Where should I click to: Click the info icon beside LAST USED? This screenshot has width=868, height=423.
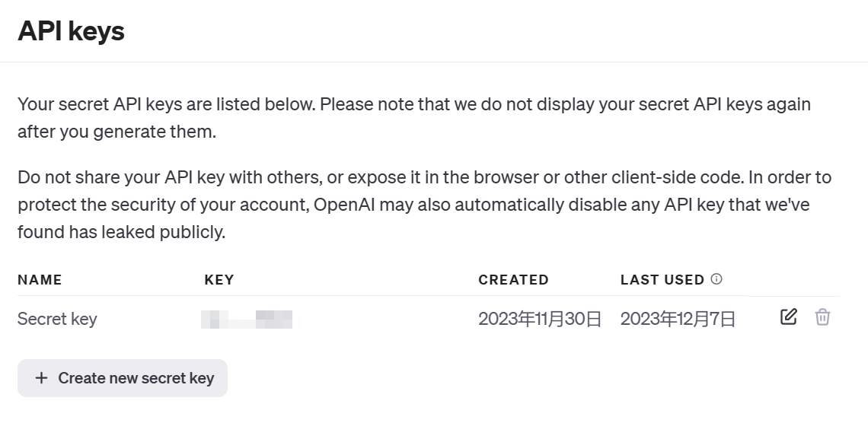pos(716,279)
